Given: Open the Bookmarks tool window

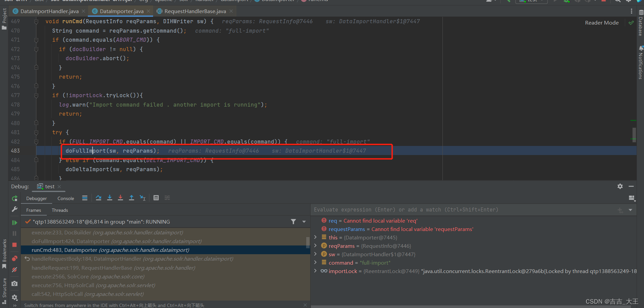Looking at the screenshot, I should click(4, 254).
